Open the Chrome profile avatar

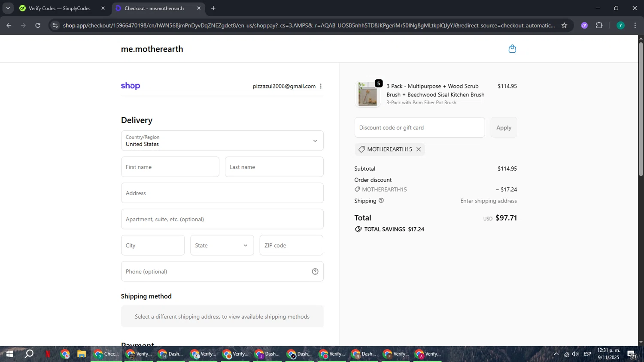tap(620, 26)
